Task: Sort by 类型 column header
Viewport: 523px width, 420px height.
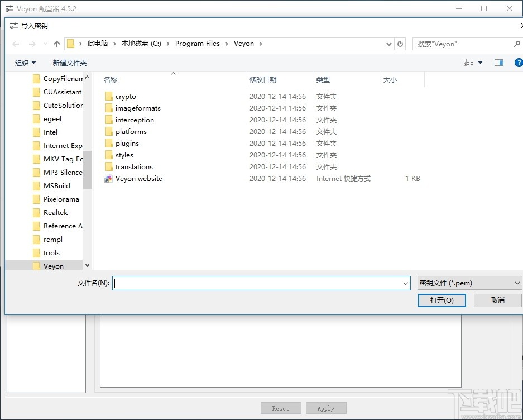Action: tap(323, 79)
